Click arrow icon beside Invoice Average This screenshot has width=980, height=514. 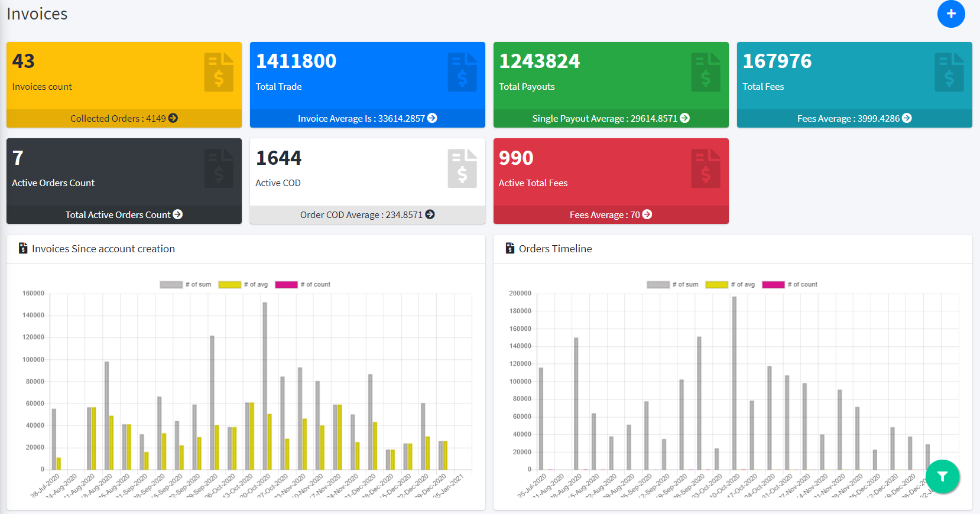pos(432,118)
